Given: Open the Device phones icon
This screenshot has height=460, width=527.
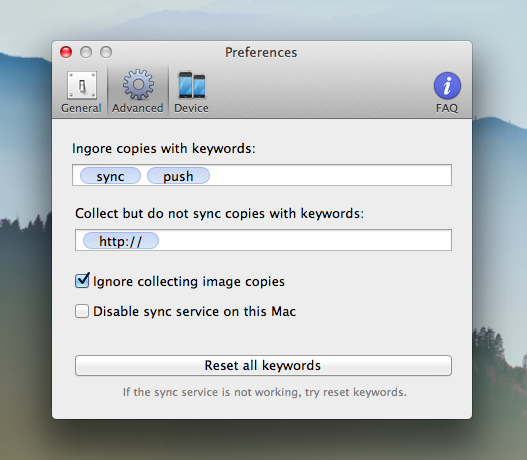Looking at the screenshot, I should click(192, 85).
